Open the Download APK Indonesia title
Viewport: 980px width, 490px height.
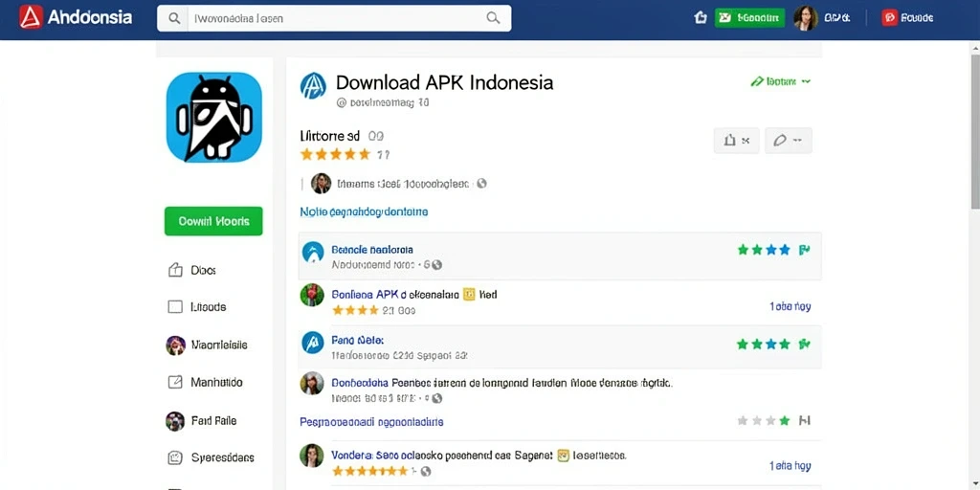coord(444,82)
